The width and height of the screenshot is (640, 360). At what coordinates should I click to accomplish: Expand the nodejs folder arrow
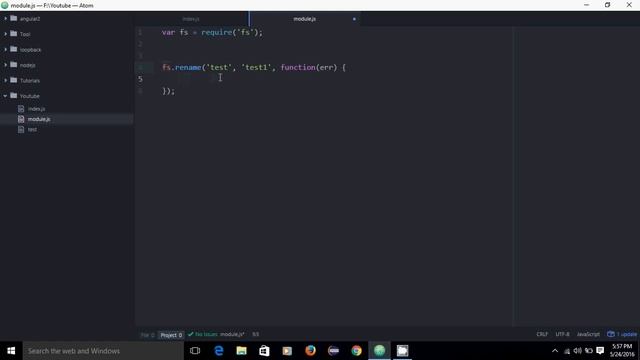tap(5, 65)
